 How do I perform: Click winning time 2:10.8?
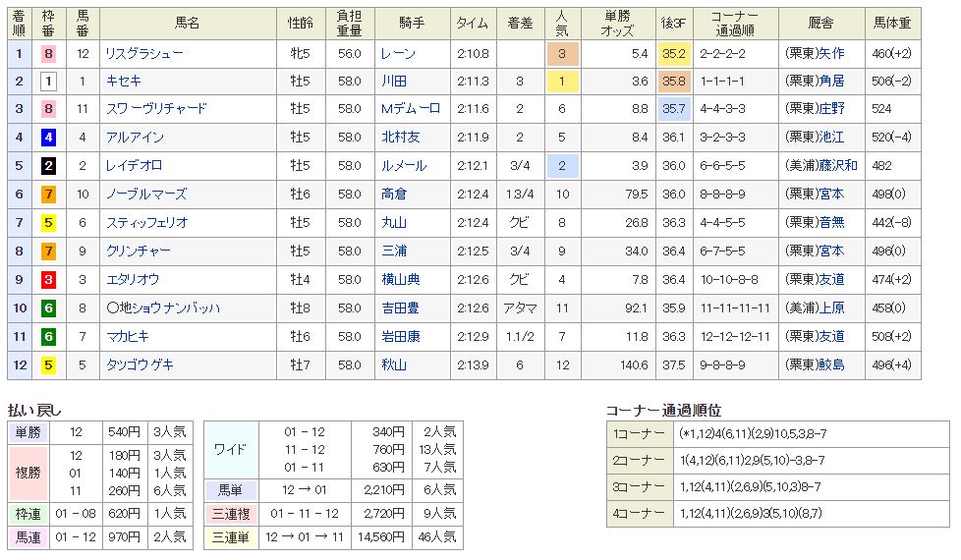click(x=473, y=54)
